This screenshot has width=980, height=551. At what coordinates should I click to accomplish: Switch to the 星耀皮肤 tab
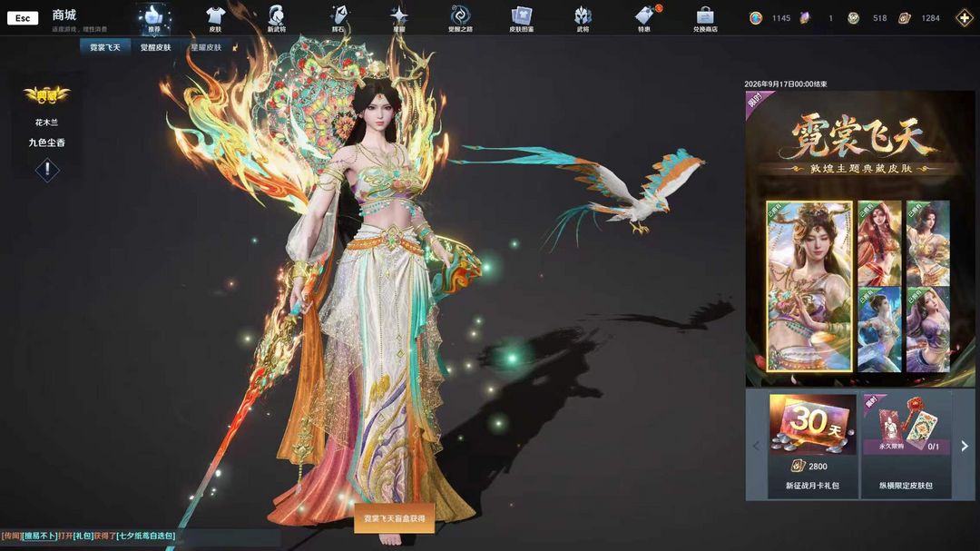pyautogui.click(x=206, y=47)
